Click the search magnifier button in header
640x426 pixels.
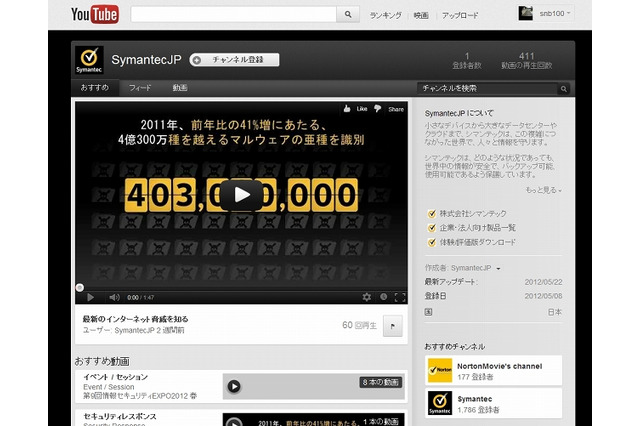pos(348,14)
